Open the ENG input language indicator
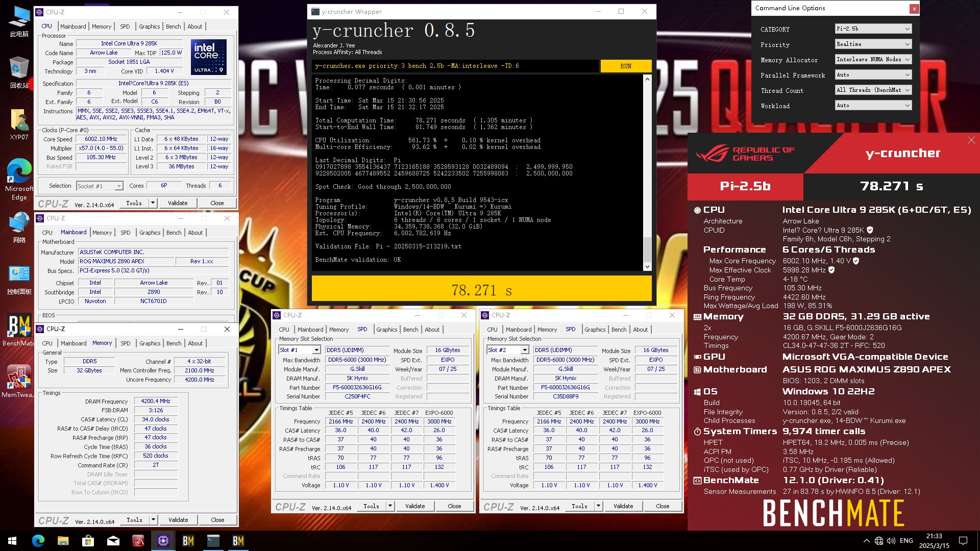The width and height of the screenshot is (980, 551). point(906,541)
